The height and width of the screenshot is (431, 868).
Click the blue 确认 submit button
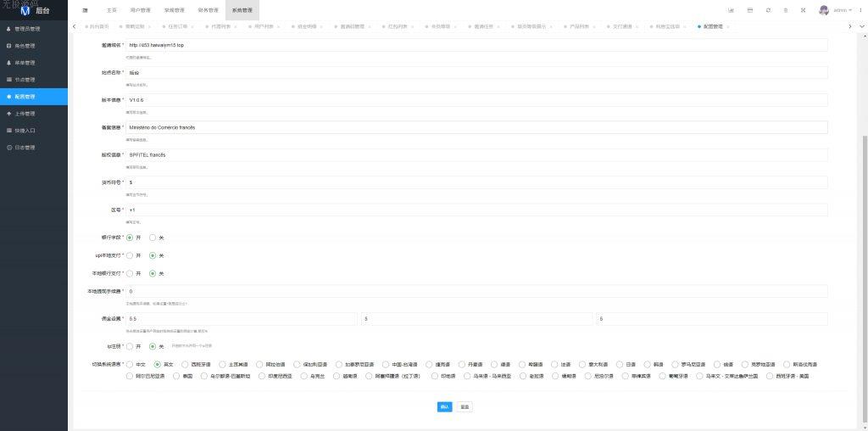point(444,406)
